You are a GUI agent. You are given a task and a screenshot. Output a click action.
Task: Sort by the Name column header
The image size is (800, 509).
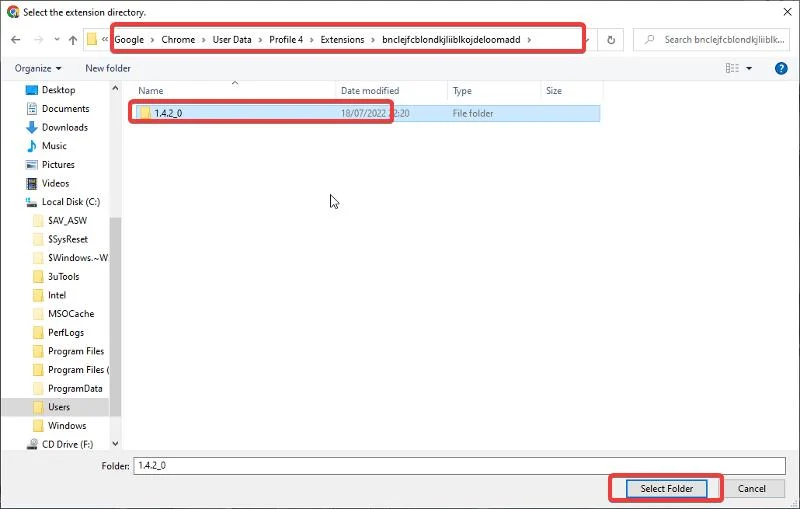151,91
